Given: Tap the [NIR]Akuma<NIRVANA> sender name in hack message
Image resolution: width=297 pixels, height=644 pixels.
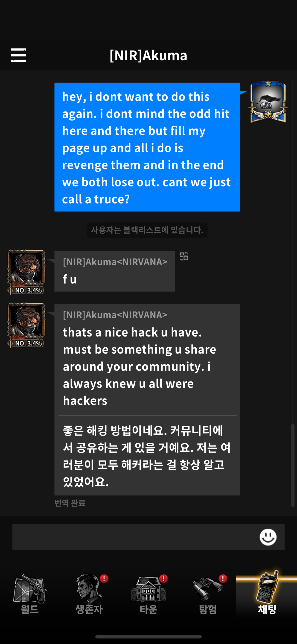Looking at the screenshot, I should click(115, 315).
